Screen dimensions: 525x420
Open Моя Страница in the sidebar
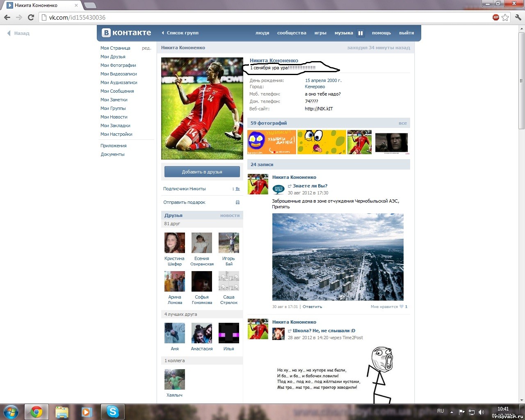pyautogui.click(x=115, y=48)
